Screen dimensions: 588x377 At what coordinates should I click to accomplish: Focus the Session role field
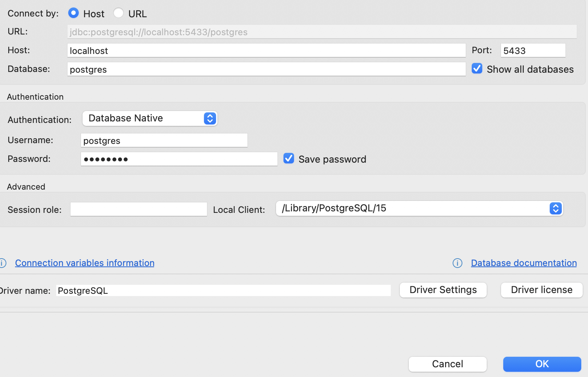pyautogui.click(x=139, y=209)
